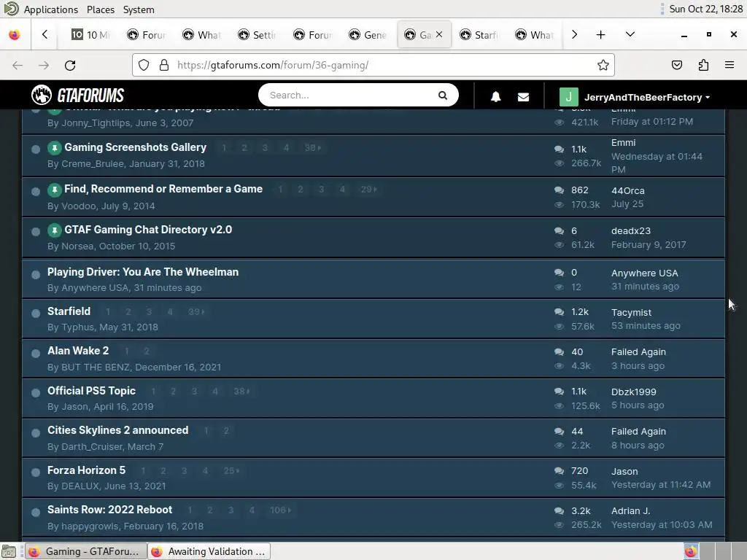Image resolution: width=747 pixels, height=560 pixels.
Task: View author Typhus profile
Action: pyautogui.click(x=77, y=327)
